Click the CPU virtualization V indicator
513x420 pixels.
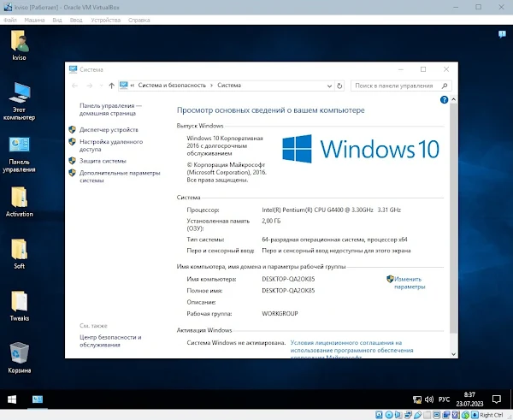(x=456, y=415)
